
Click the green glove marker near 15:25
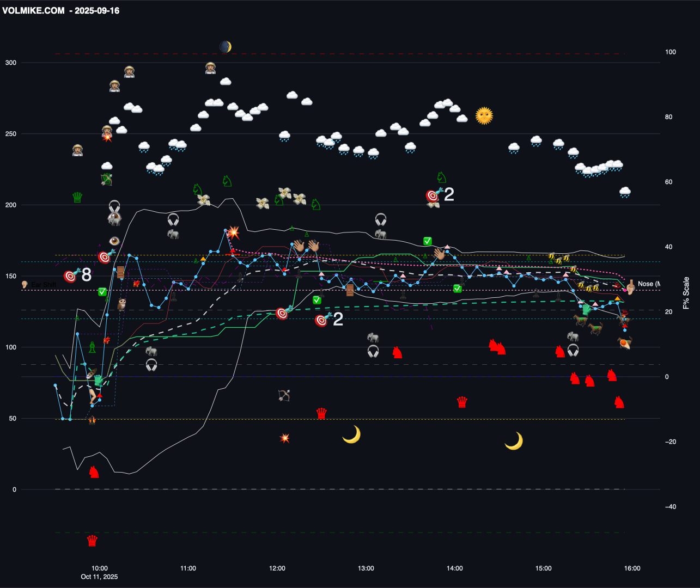coord(586,310)
